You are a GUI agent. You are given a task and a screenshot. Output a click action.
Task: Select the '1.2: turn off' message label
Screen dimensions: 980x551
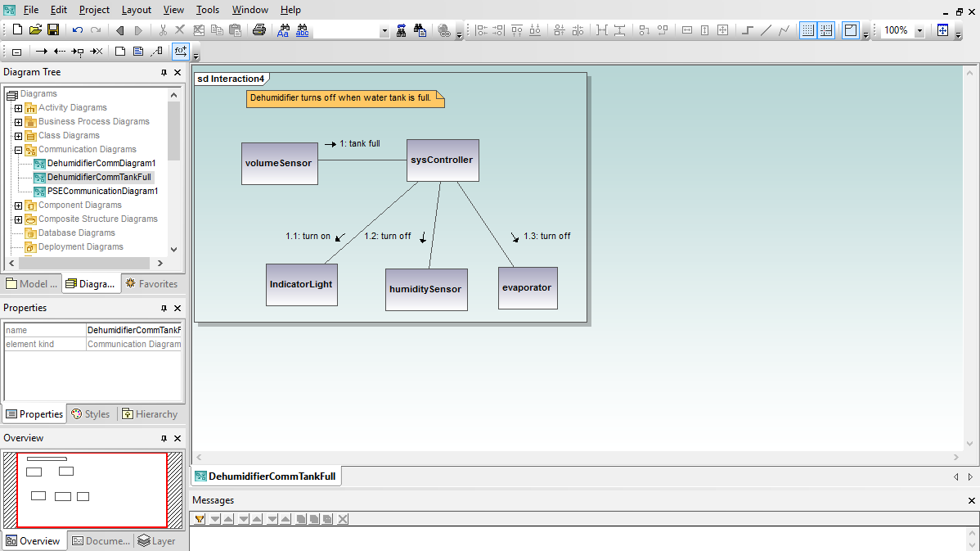(388, 237)
